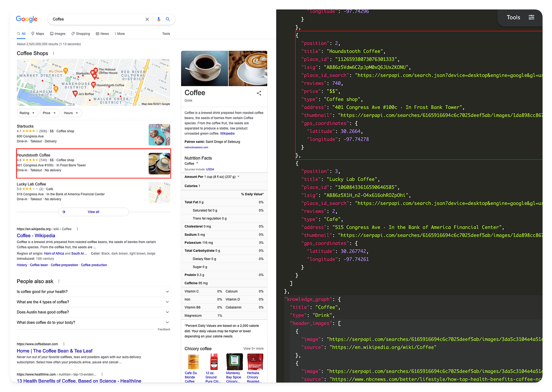Expand 'What are the 4 types of coffee?'

click(93, 302)
